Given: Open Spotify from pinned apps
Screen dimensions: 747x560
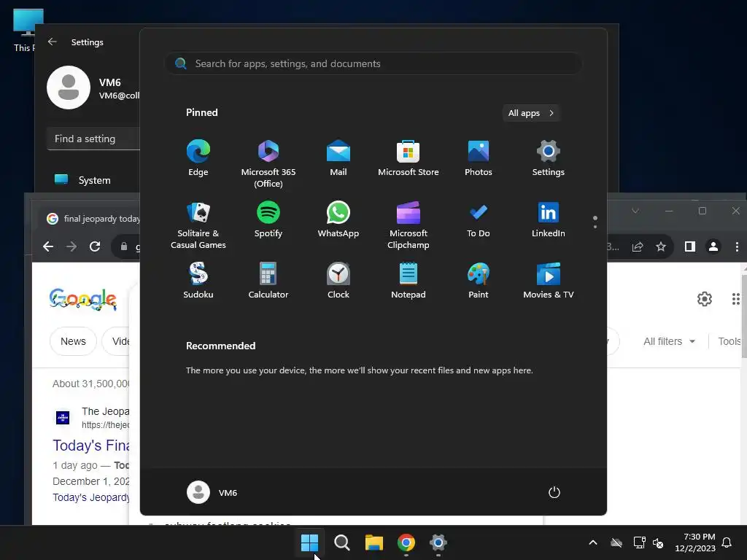Looking at the screenshot, I should 268,219.
